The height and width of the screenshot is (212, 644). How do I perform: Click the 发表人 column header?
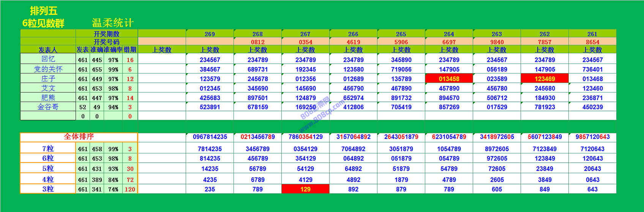coord(48,50)
